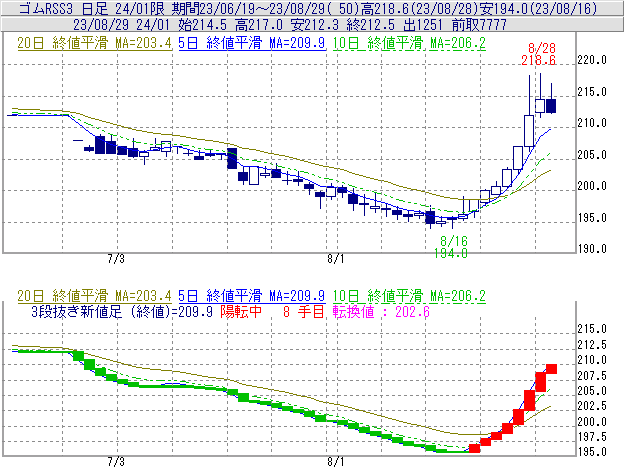This screenshot has width=624, height=475.
Task: Click the '8/1' date label under upper chart
Action: pos(335,259)
